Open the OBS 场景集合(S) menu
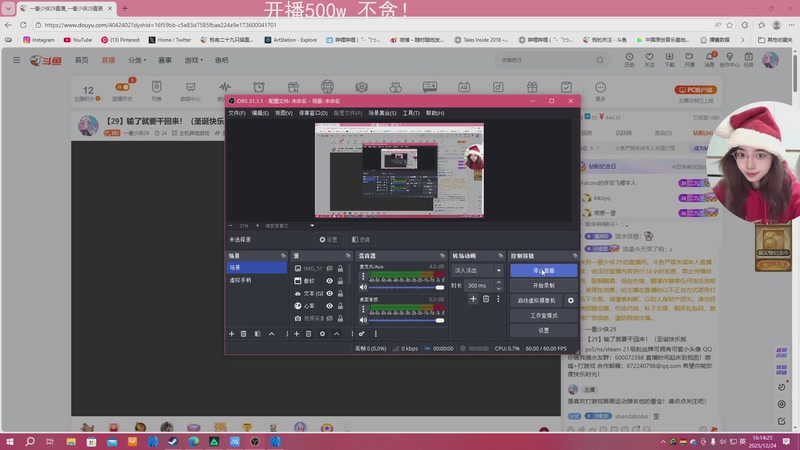 point(382,113)
